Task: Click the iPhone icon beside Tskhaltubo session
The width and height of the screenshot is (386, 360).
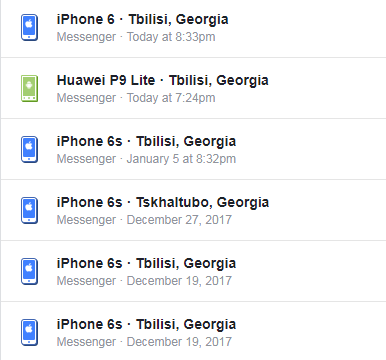Action: (29, 210)
